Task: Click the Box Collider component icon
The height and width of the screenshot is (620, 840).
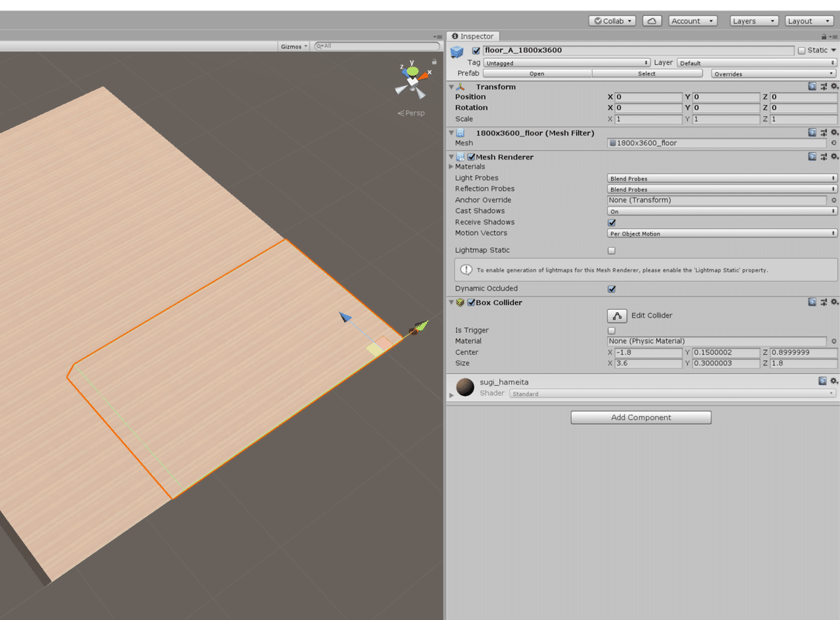Action: (x=461, y=302)
